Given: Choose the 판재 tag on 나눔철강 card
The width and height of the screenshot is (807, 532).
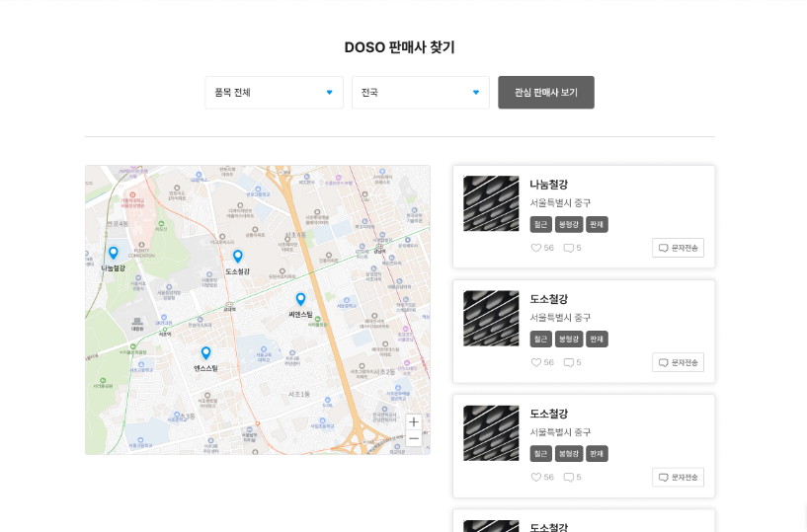Looking at the screenshot, I should tap(597, 224).
